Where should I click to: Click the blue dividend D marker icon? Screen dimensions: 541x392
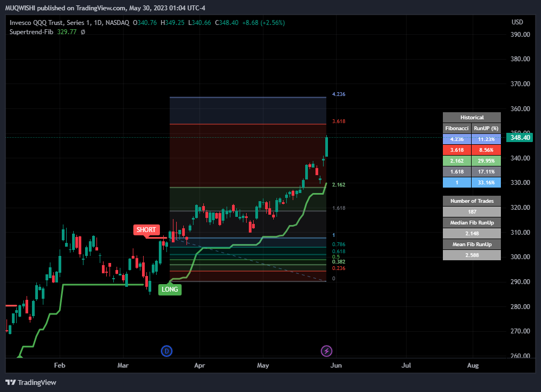pos(166,351)
